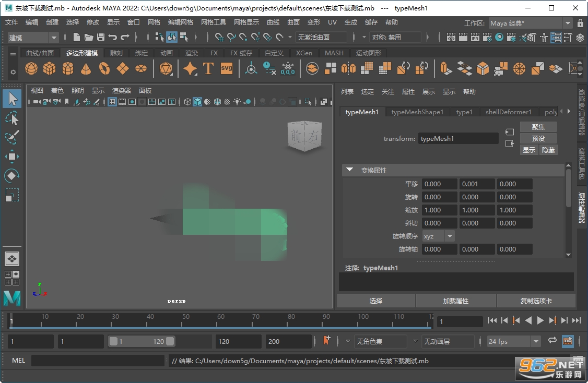
Task: Open the 建模 menu set dropdown
Action: [33, 38]
